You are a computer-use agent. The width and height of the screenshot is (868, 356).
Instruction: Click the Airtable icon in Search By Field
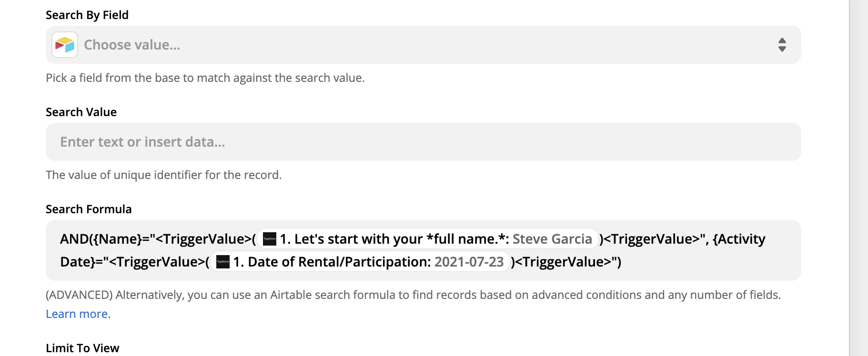[65, 45]
